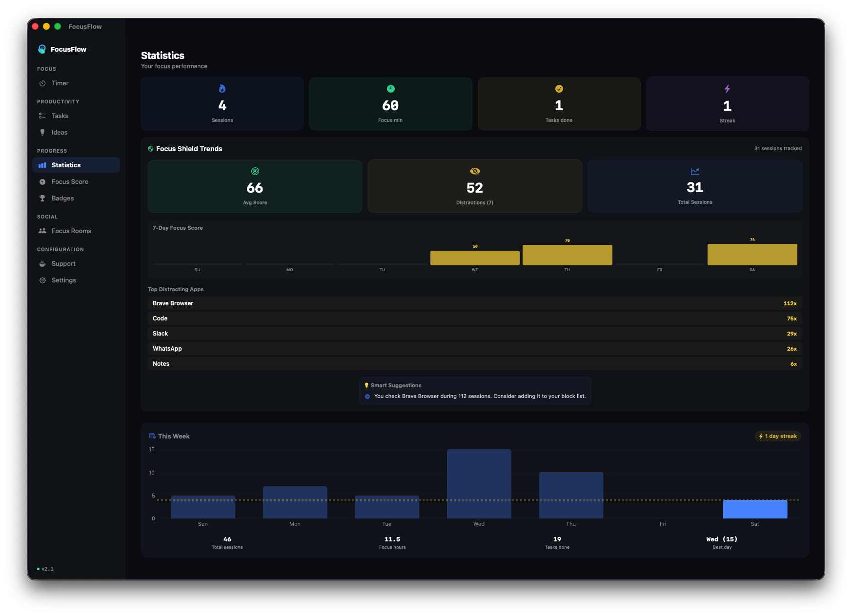Click the clock icon on Focus min card
The height and width of the screenshot is (616, 852).
pyautogui.click(x=390, y=89)
